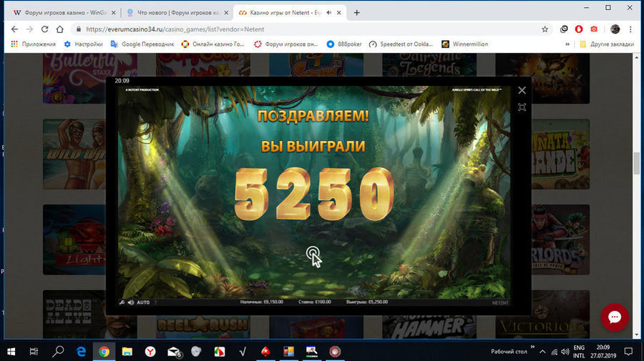Viewport: 644px width, 361px height.
Task: Open 'Онлайн казино Го...' bookmark
Action: (213, 44)
